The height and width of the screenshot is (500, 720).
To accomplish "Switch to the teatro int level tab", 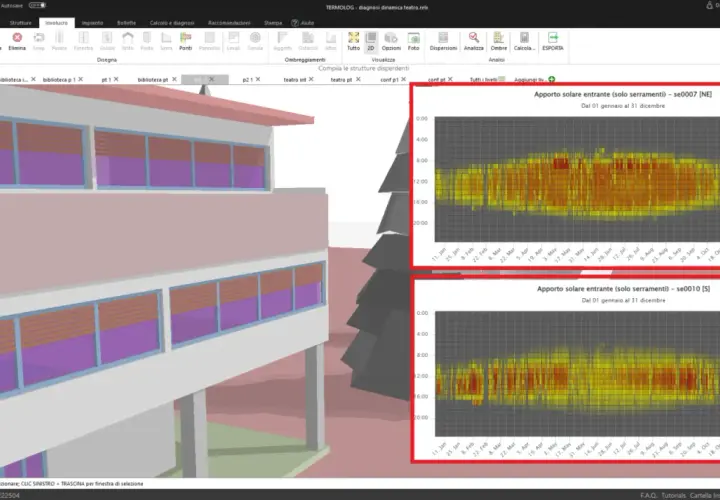I will 294,79.
